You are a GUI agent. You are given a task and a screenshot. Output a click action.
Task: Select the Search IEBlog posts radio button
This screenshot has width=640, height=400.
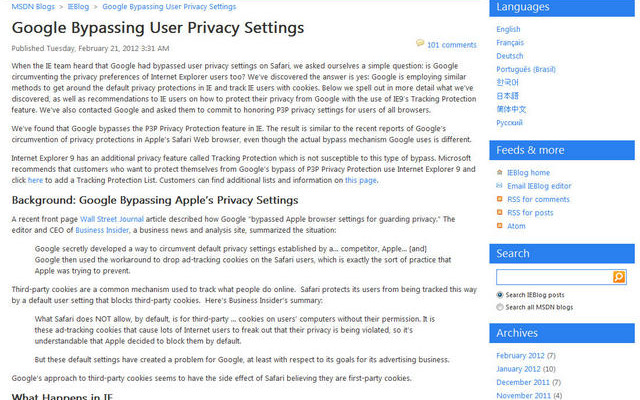(x=500, y=295)
